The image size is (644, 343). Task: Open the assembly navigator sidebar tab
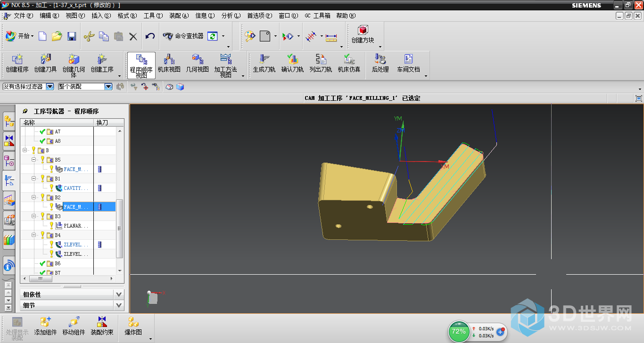coord(9,121)
